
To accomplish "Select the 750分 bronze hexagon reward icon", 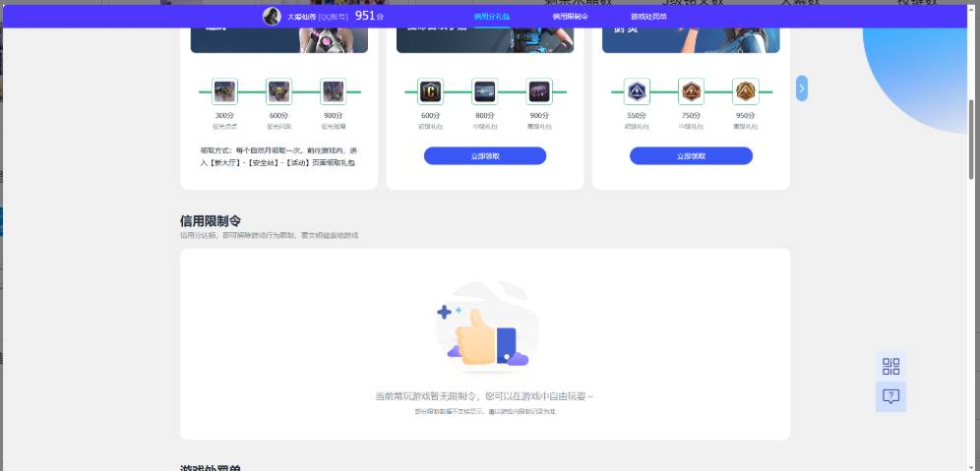I will click(x=692, y=91).
